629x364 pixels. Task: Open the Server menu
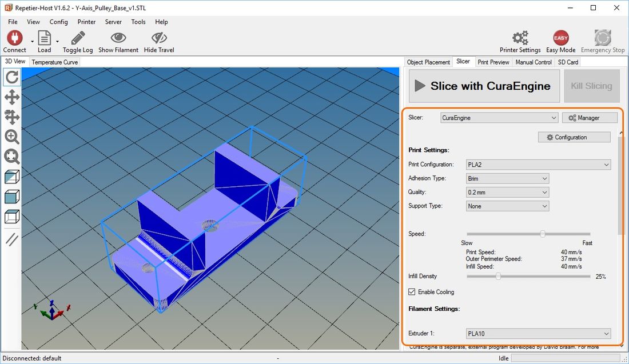point(114,22)
